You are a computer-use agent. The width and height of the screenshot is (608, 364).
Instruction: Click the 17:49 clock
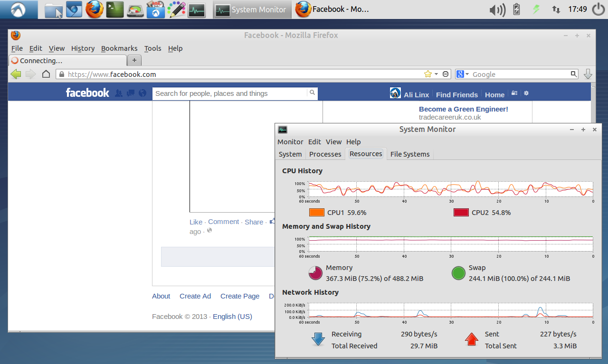click(578, 9)
